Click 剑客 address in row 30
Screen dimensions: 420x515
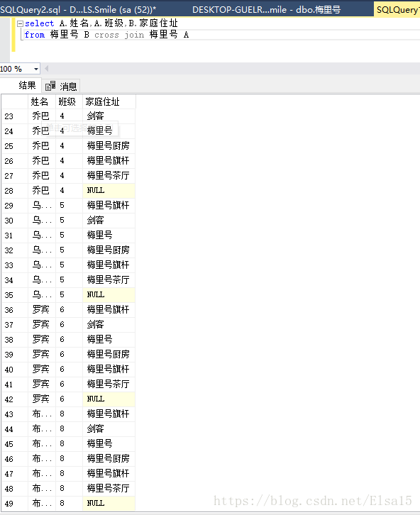109,221
